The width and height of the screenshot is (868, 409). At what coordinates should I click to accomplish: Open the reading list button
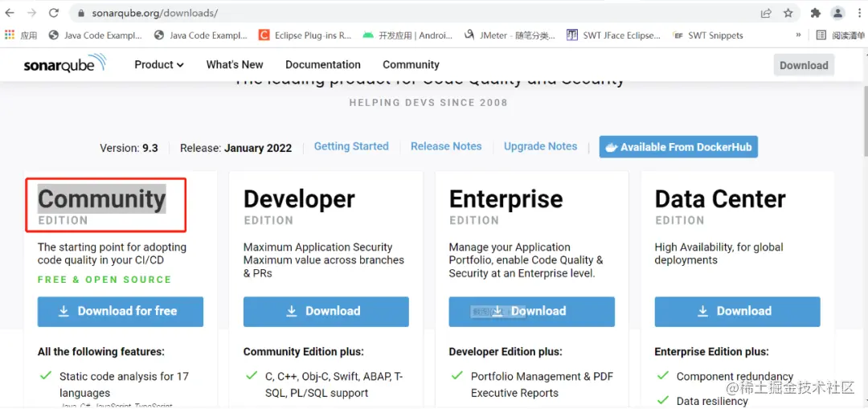(x=841, y=35)
